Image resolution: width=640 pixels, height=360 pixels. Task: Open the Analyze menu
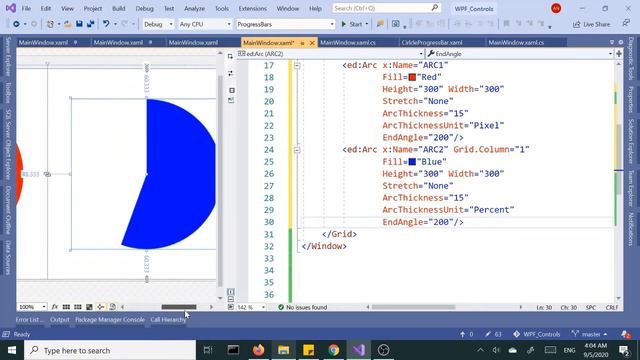point(194,9)
